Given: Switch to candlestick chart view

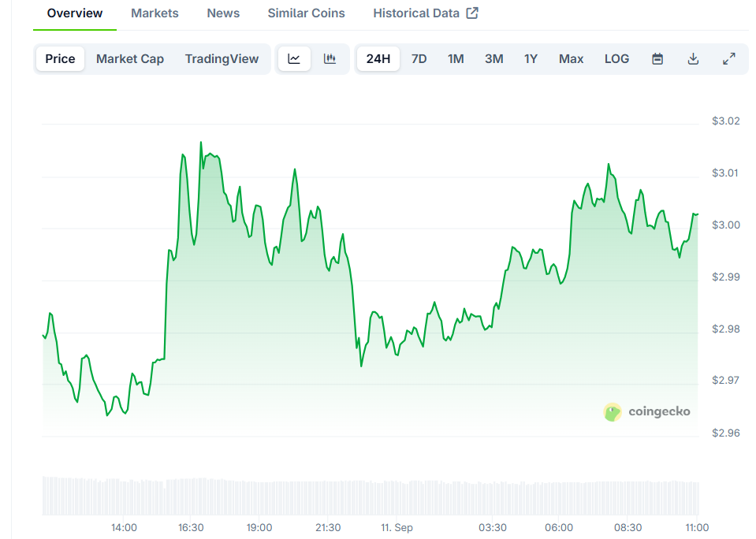Looking at the screenshot, I should pos(330,59).
